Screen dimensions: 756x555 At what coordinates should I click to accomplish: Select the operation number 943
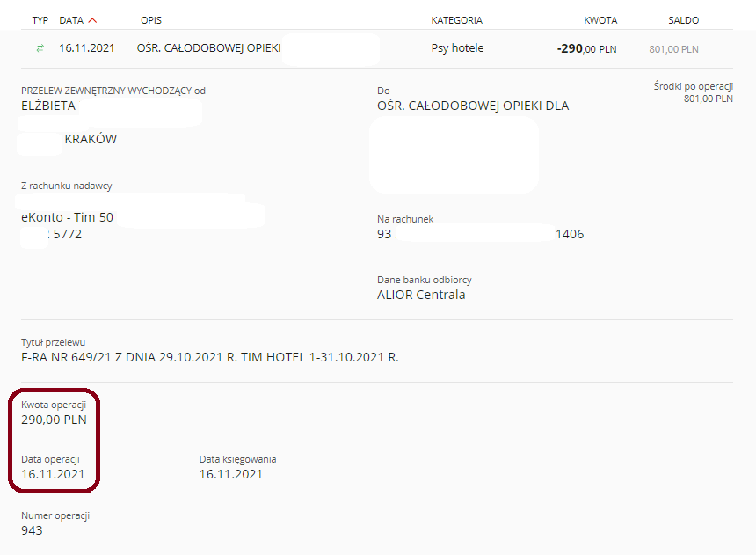[x=32, y=530]
